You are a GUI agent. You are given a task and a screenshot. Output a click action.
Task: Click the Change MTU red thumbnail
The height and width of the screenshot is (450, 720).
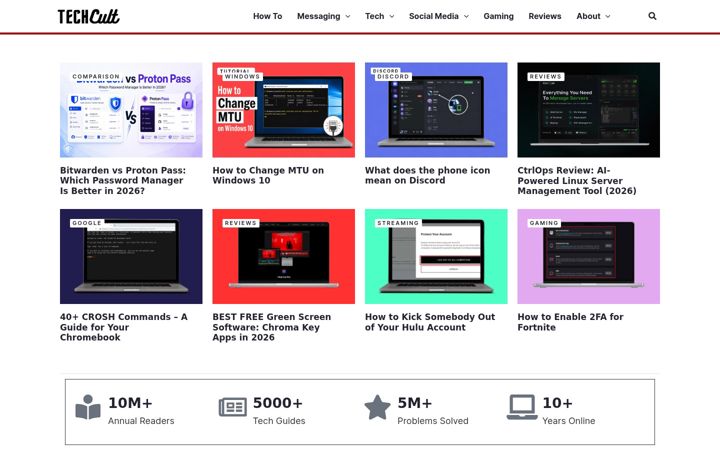283,110
